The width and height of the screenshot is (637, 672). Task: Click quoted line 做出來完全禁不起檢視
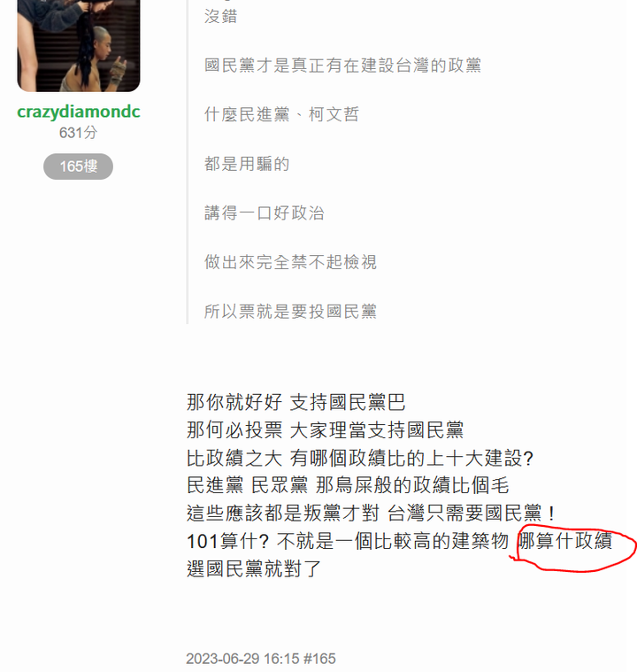290,262
